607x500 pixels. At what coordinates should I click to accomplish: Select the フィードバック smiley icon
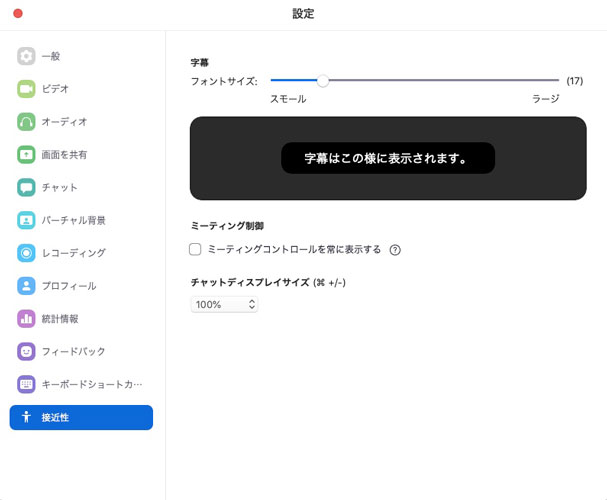click(26, 351)
